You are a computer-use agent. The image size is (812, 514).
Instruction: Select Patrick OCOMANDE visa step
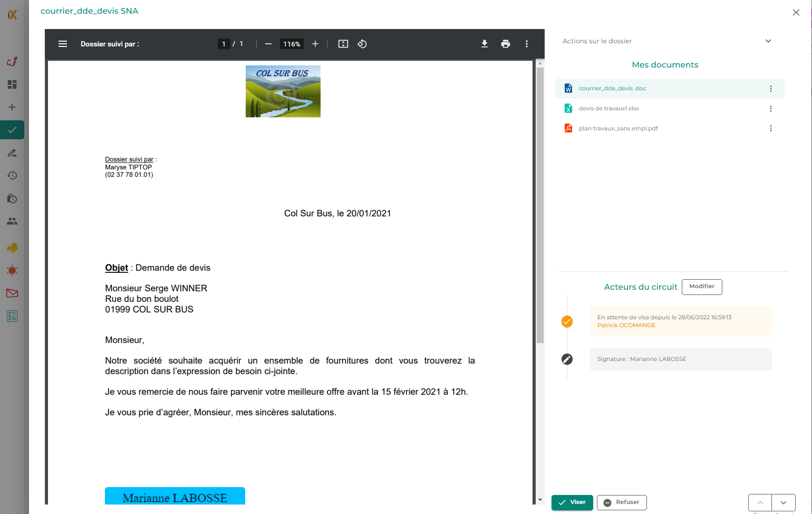pos(681,321)
